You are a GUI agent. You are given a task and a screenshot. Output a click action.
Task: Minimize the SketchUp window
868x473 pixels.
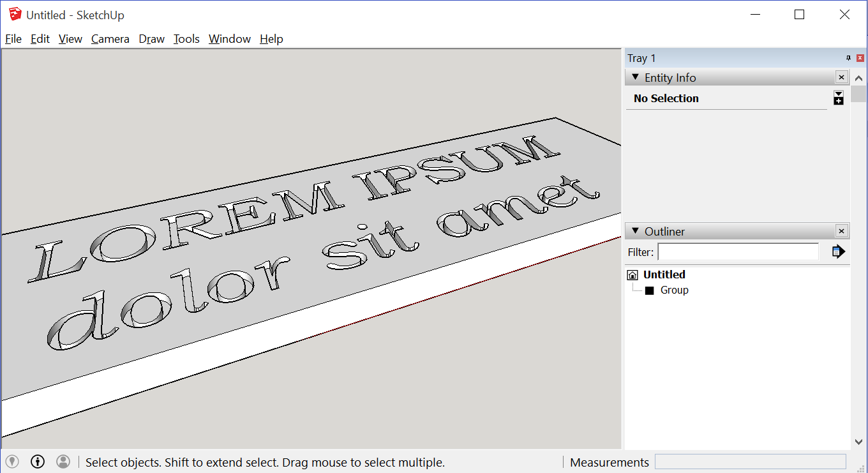(x=755, y=15)
